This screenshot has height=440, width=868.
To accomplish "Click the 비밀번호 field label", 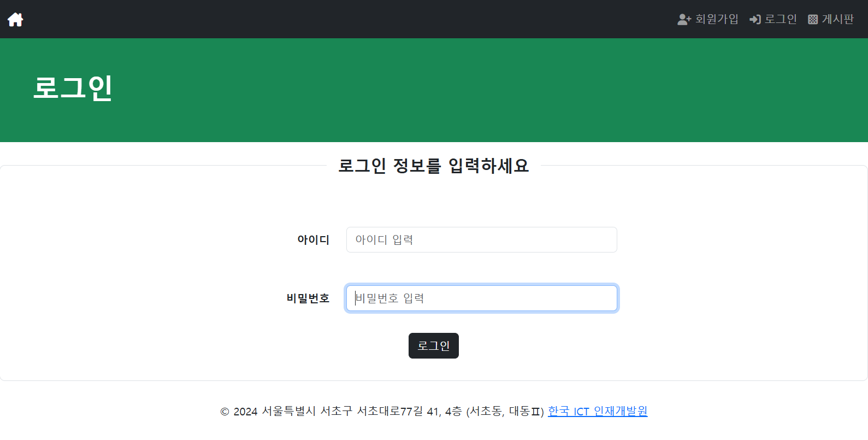I will [308, 298].
